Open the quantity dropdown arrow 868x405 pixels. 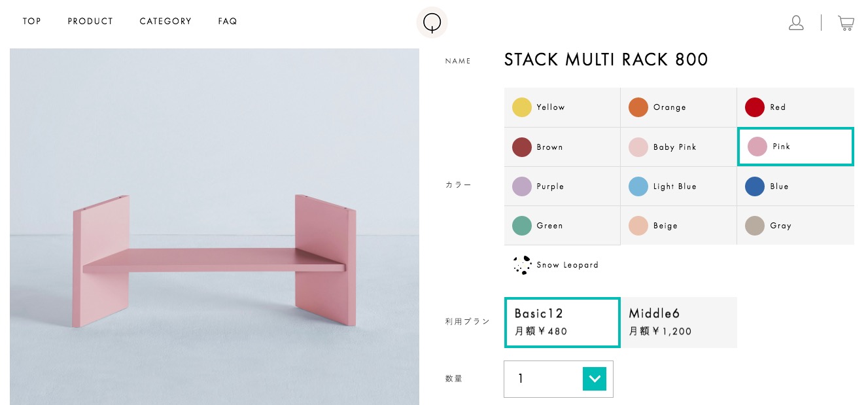[594, 378]
